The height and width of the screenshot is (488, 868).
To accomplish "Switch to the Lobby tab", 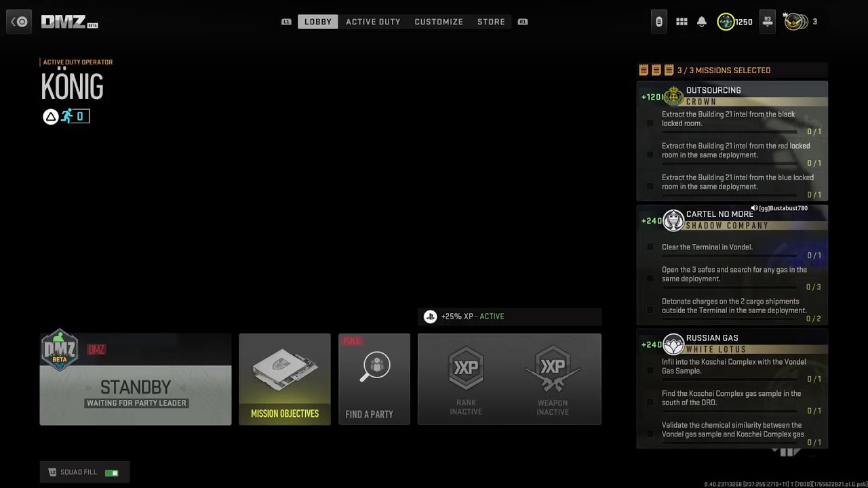I will tap(318, 22).
